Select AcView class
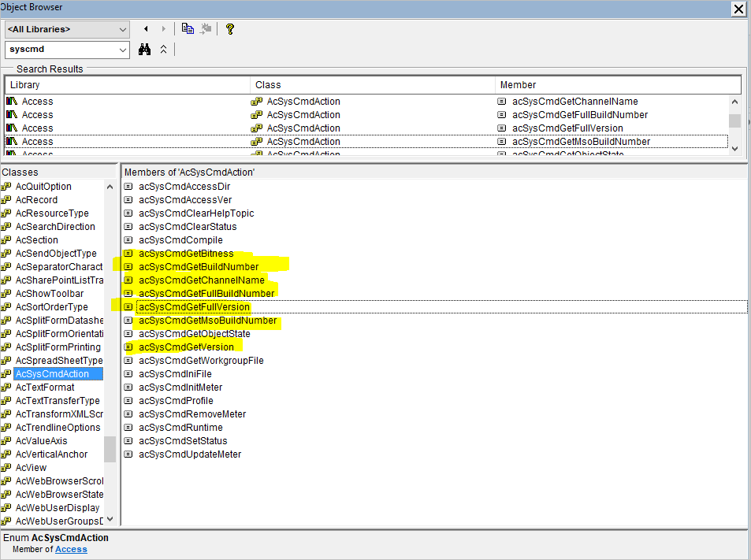Image resolution: width=751 pixels, height=560 pixels. pos(31,468)
